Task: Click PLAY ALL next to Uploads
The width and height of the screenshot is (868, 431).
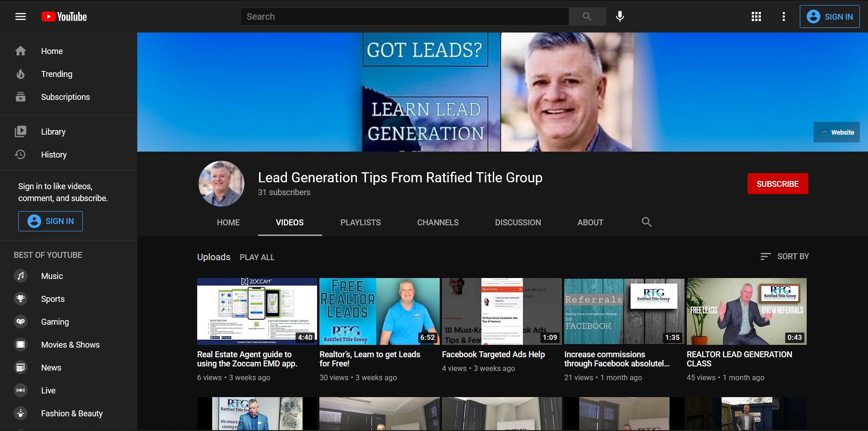Action: coord(257,257)
